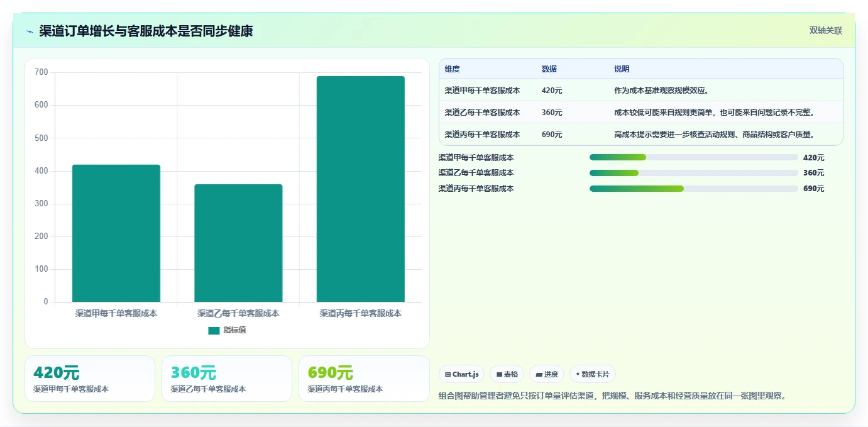The width and height of the screenshot is (868, 427).
Task: Click the 渠道乙 progress bar showing 360元
Action: pos(693,173)
